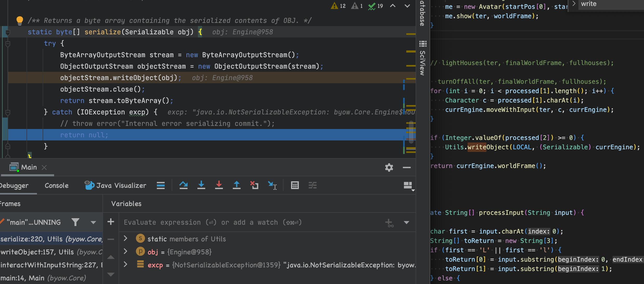Collapse the try block fold marker
This screenshot has width=644, height=284.
(x=8, y=44)
